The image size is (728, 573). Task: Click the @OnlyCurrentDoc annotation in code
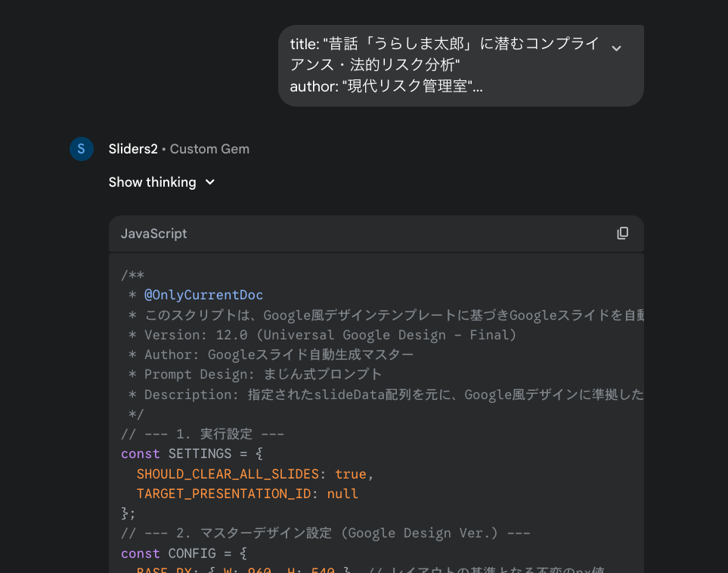[x=203, y=295]
